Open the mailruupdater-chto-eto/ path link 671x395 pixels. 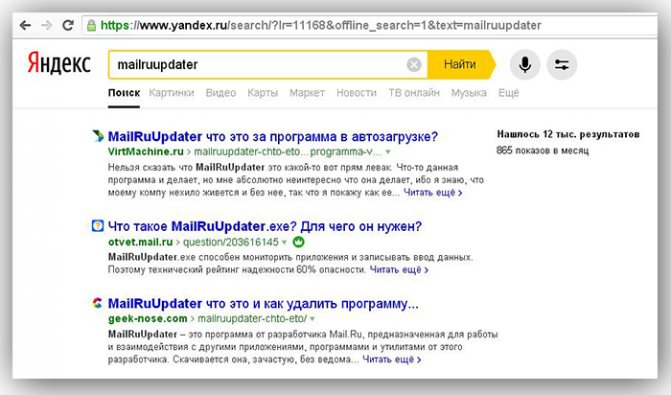click(252, 319)
